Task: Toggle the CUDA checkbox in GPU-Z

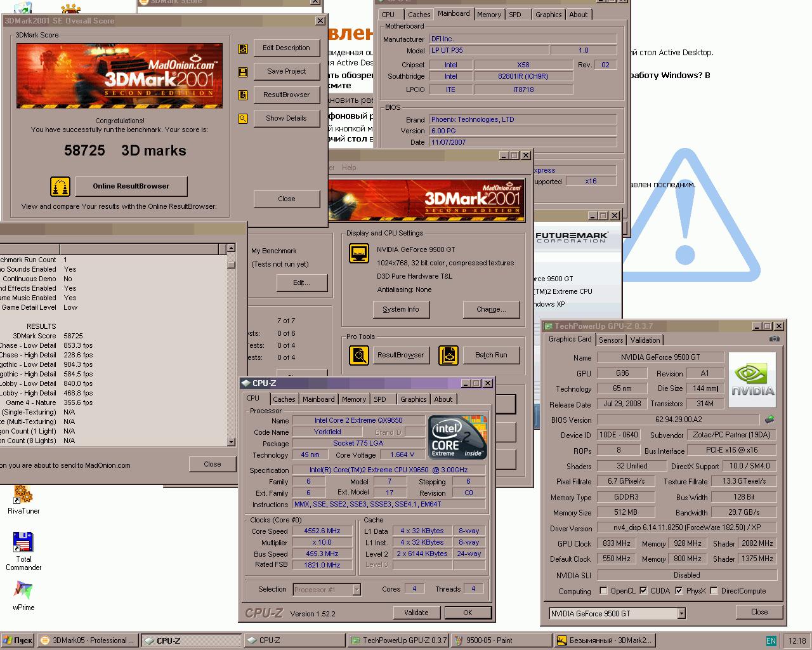Action: coord(643,590)
